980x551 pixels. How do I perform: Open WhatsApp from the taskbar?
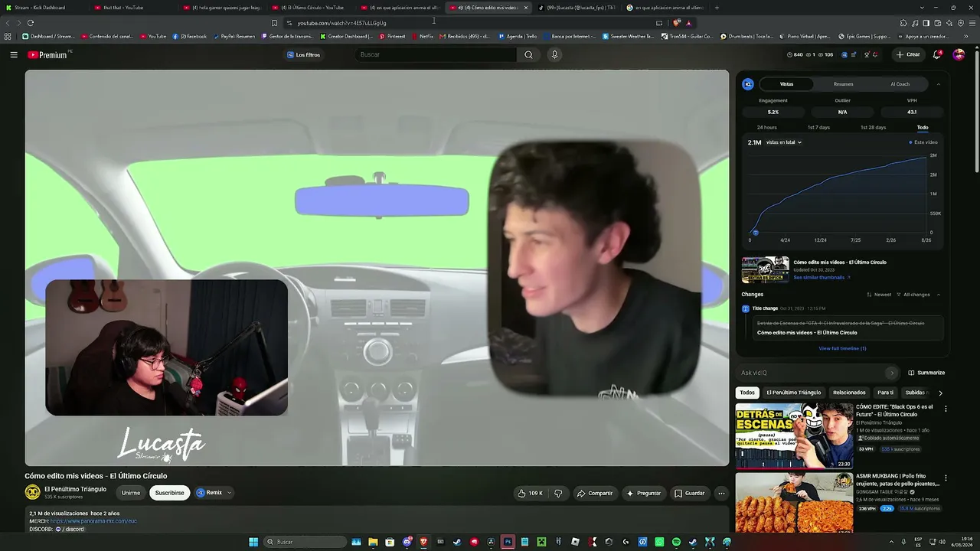coord(659,542)
